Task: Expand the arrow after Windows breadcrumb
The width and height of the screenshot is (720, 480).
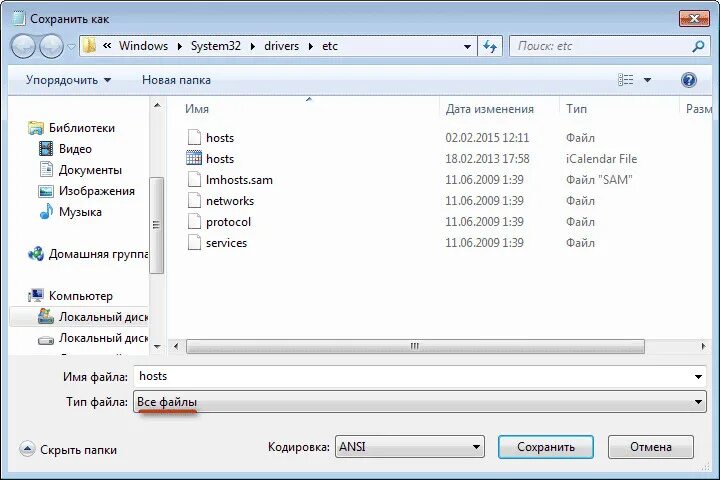Action: (x=180, y=46)
